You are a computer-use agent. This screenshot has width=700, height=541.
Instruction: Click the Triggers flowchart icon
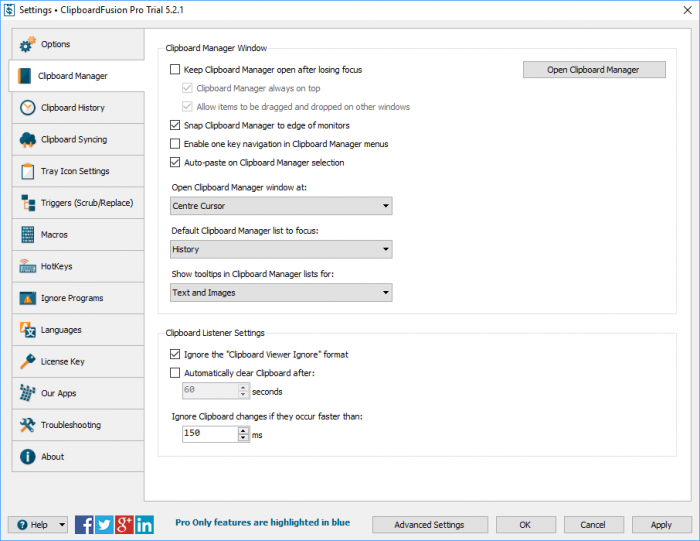pyautogui.click(x=28, y=203)
